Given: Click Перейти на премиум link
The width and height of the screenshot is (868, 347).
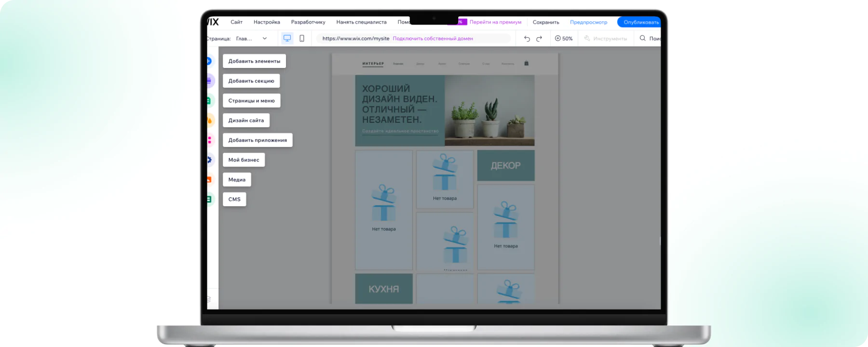Looking at the screenshot, I should (495, 22).
